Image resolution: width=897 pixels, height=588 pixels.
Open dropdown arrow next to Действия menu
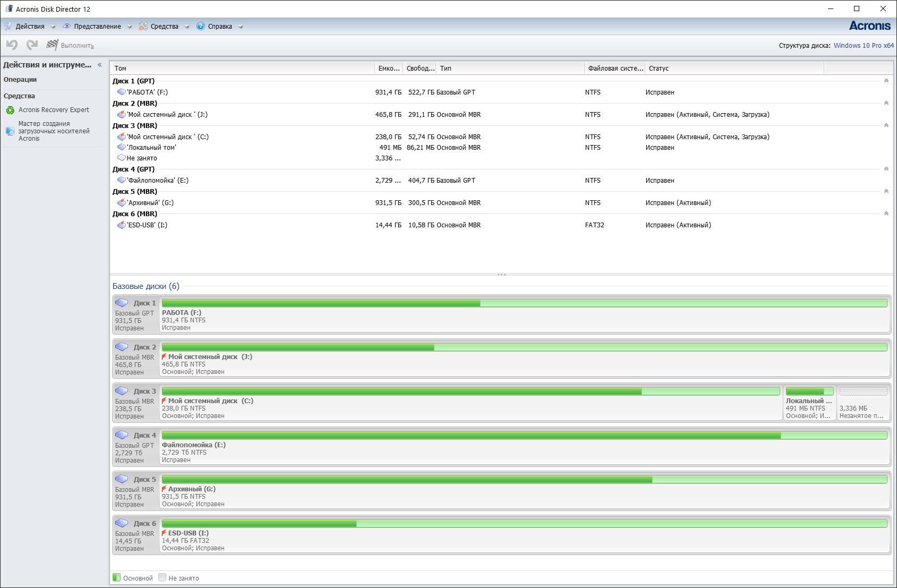coord(53,27)
